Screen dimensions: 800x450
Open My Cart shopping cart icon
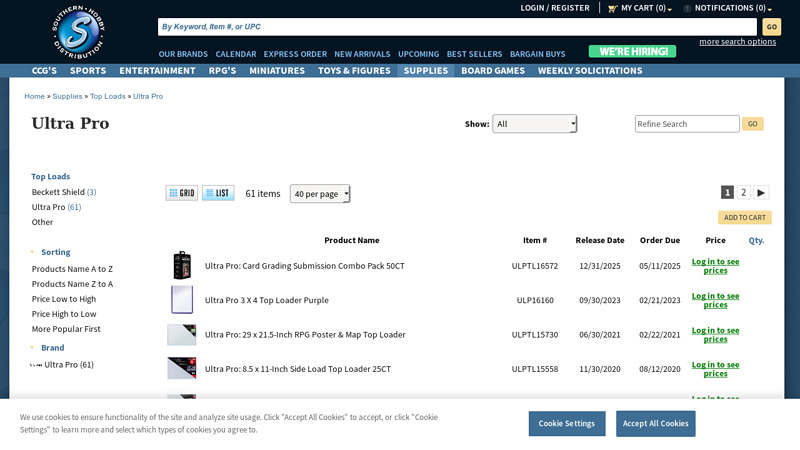[612, 8]
